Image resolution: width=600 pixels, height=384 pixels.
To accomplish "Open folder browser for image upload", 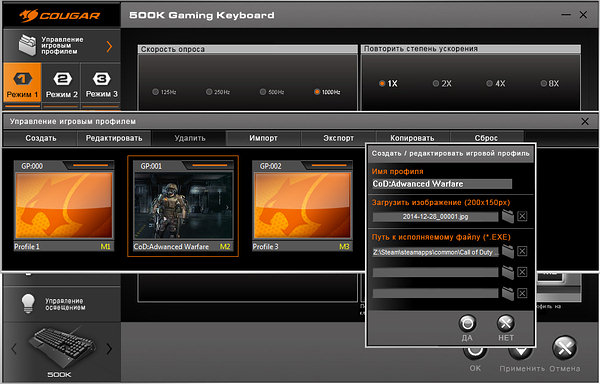I will tap(508, 216).
